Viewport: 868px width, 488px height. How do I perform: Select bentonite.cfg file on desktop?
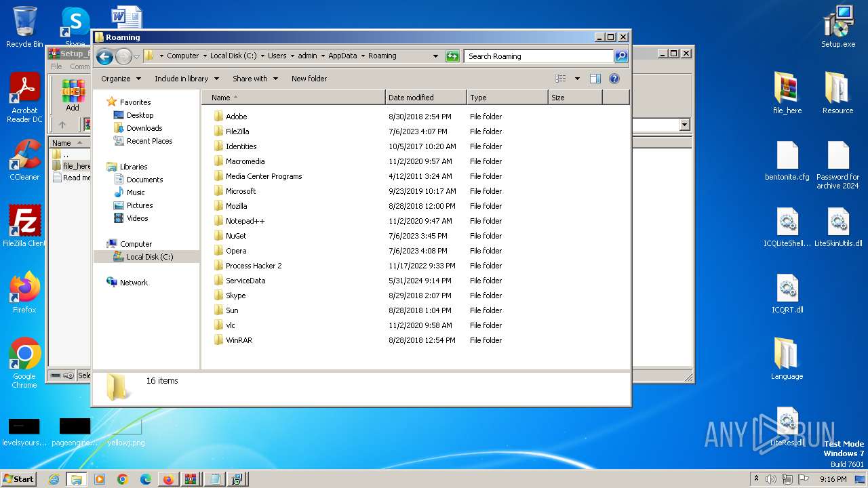(x=787, y=161)
